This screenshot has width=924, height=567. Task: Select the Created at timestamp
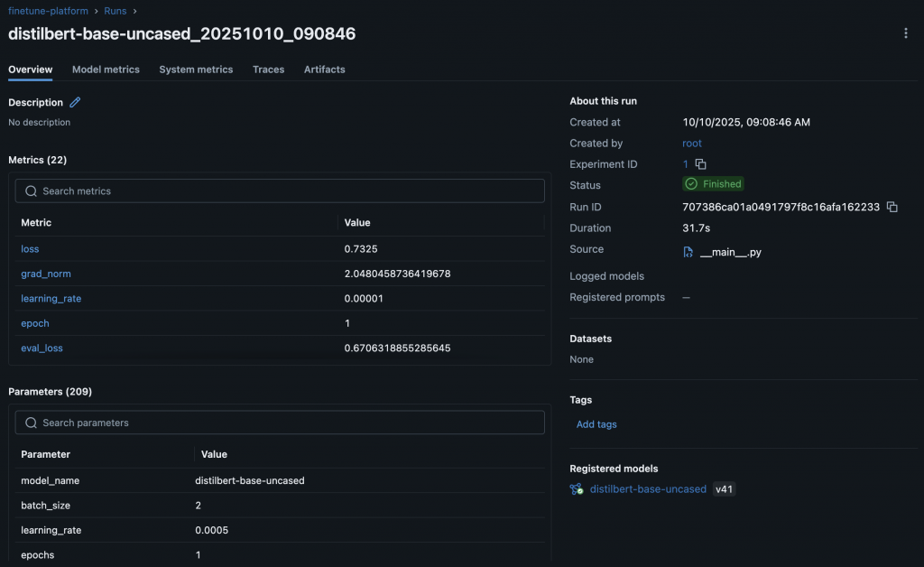point(746,122)
